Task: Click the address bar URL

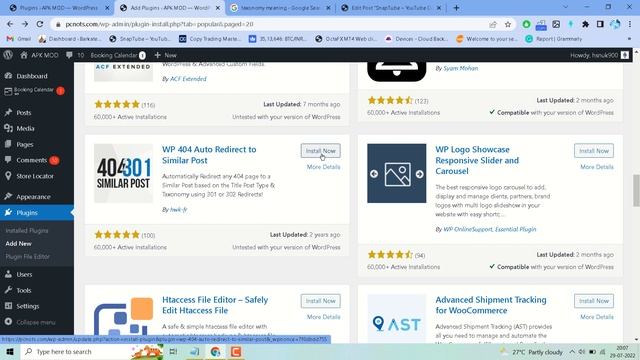Action: (159, 24)
